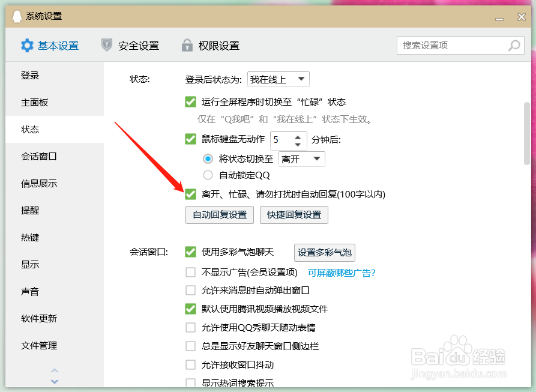The width and height of the screenshot is (536, 392).
Task: Click 设置多彩气泡 button
Action: click(x=324, y=253)
